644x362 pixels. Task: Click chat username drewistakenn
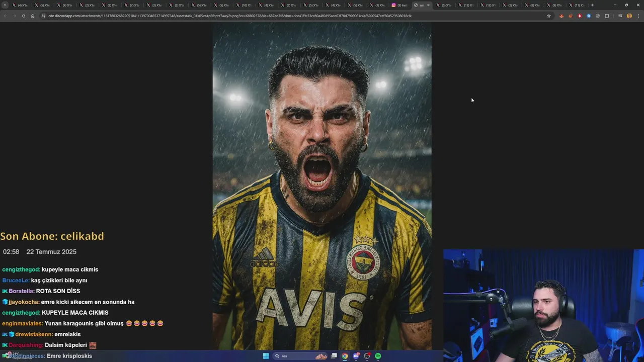34,334
